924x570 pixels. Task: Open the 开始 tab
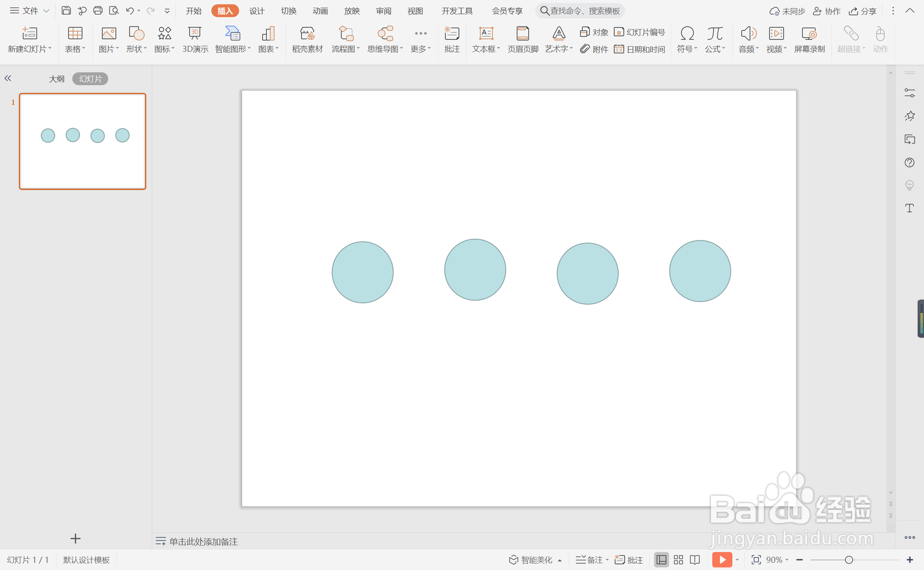(193, 11)
